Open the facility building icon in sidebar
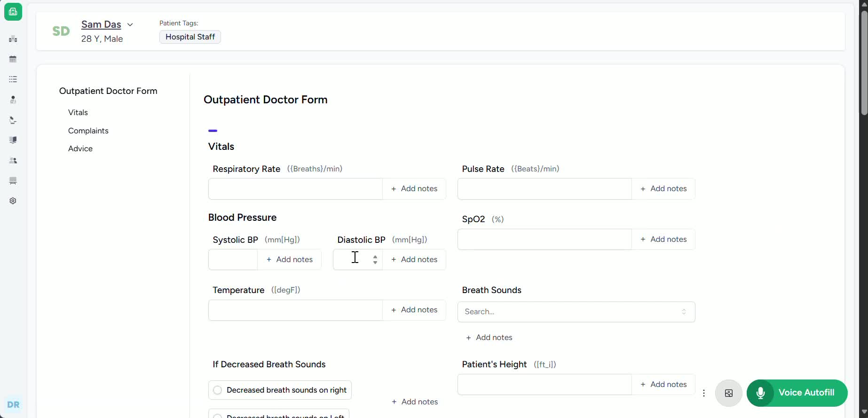Image resolution: width=868 pixels, height=418 pixels. pyautogui.click(x=13, y=39)
